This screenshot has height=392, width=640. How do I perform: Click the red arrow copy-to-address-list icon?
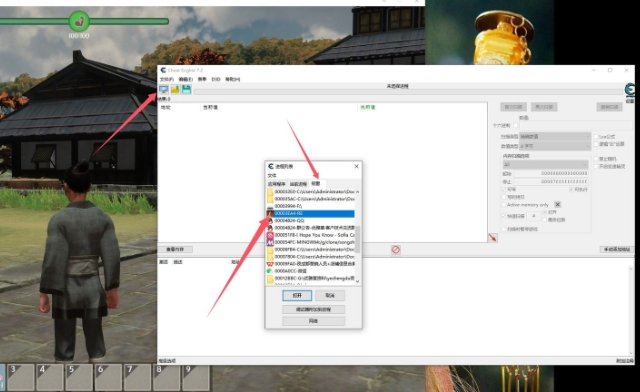(x=493, y=238)
